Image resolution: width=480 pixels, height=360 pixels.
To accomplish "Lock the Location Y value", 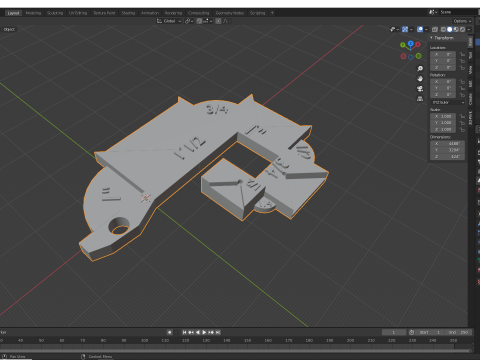I will 462,61.
